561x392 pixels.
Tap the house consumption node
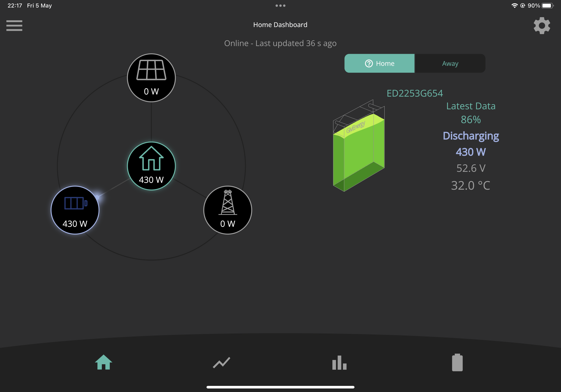pyautogui.click(x=151, y=166)
